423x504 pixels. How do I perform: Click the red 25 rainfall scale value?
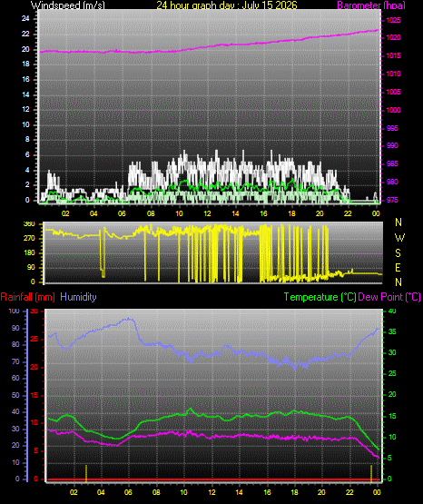pyautogui.click(x=34, y=340)
